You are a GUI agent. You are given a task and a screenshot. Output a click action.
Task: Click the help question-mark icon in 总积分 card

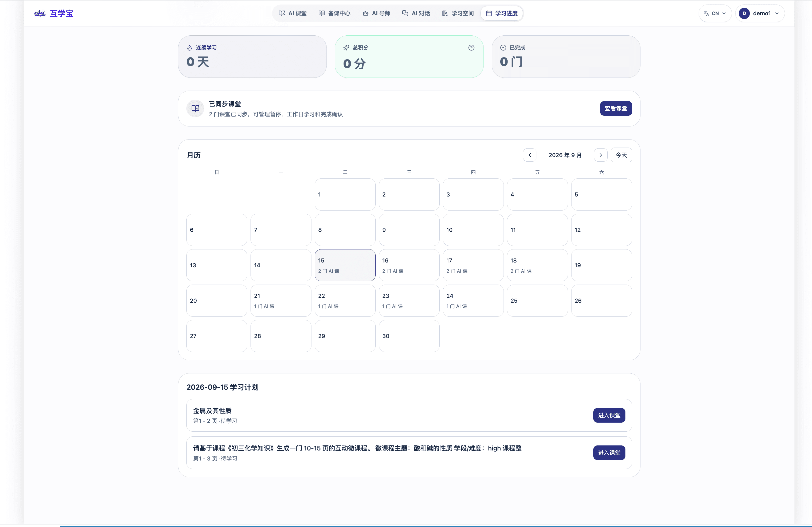pos(471,47)
